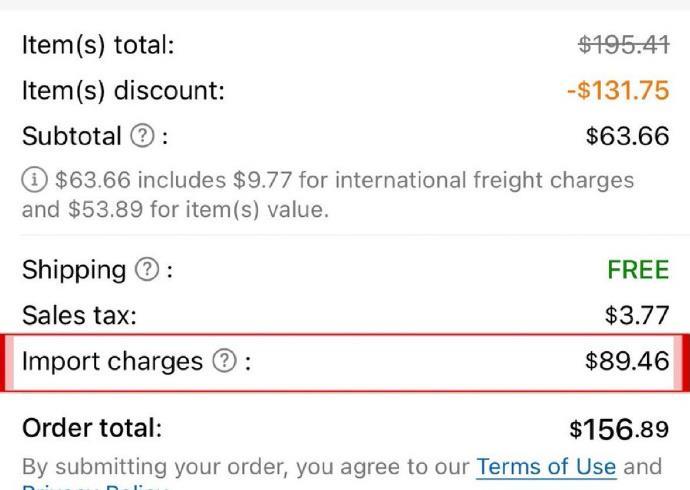
Task: Tap the Subtotal amount $63.66
Action: point(628,136)
